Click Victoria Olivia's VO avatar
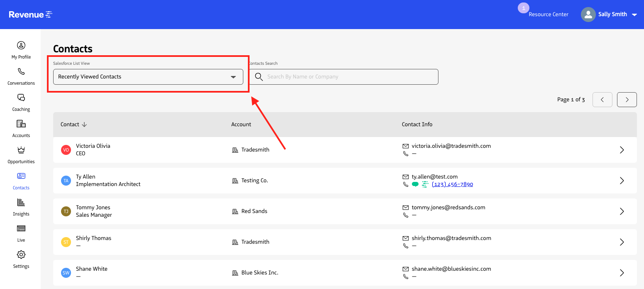 tap(66, 149)
